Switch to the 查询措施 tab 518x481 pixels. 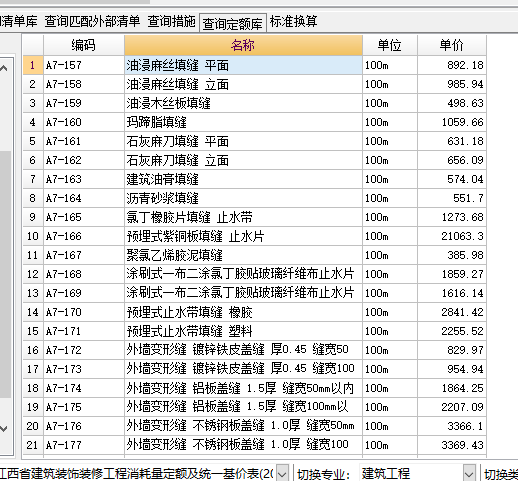[x=171, y=22]
